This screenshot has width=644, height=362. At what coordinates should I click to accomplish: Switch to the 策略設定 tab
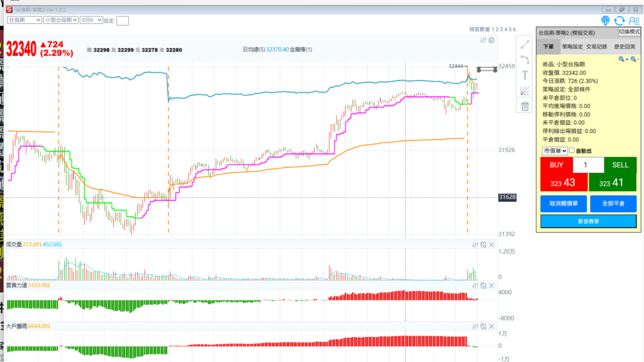click(572, 47)
